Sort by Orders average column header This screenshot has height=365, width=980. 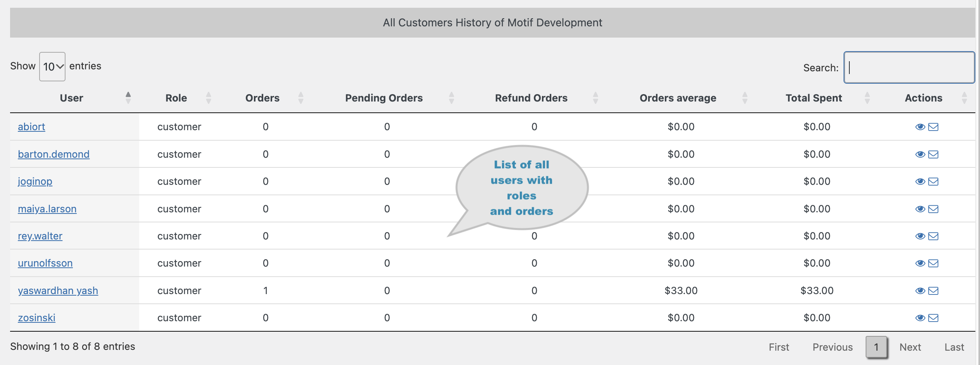pos(678,98)
